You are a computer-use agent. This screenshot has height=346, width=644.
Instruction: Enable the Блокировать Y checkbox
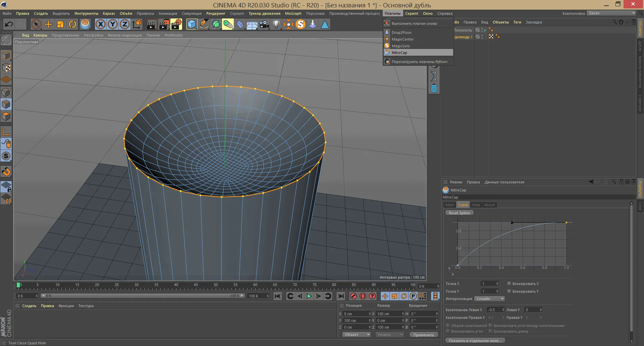point(509,291)
